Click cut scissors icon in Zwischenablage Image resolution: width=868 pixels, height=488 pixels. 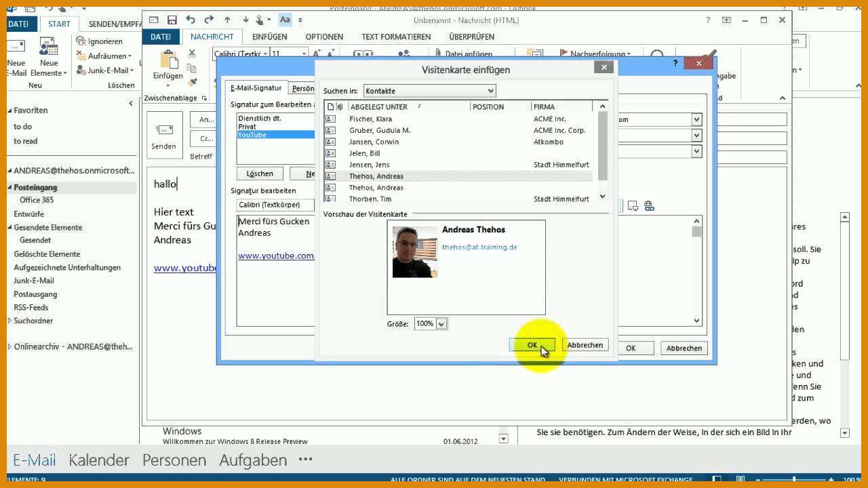(192, 54)
